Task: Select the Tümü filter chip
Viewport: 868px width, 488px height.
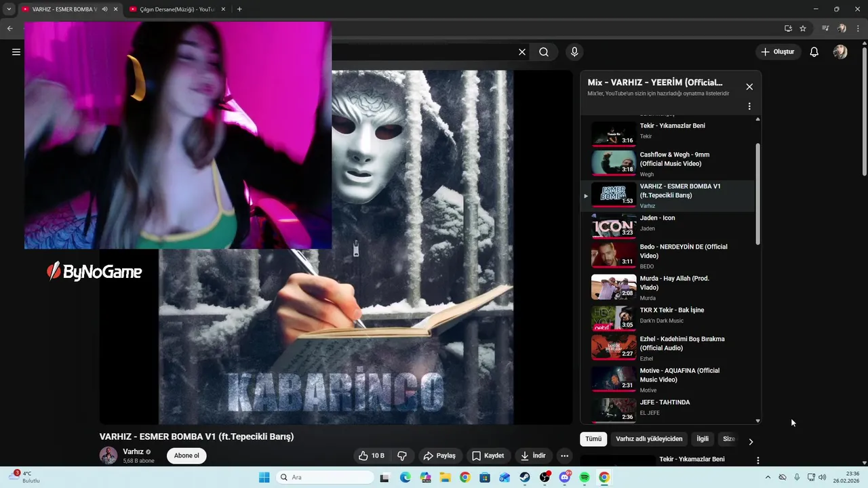Action: pyautogui.click(x=593, y=439)
